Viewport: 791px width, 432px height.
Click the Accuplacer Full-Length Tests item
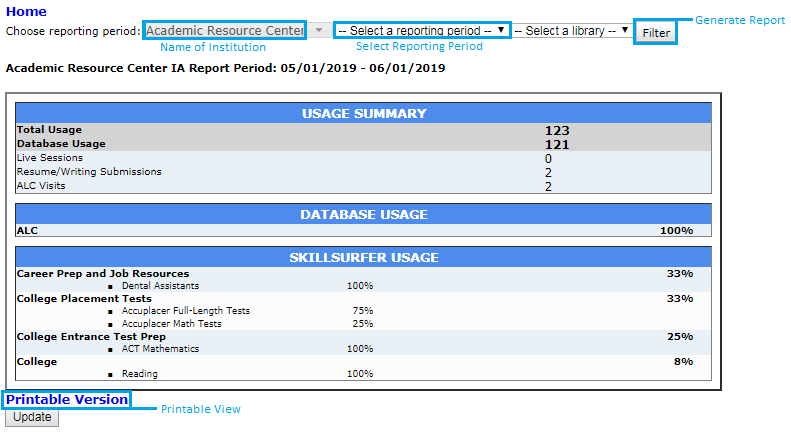(185, 311)
